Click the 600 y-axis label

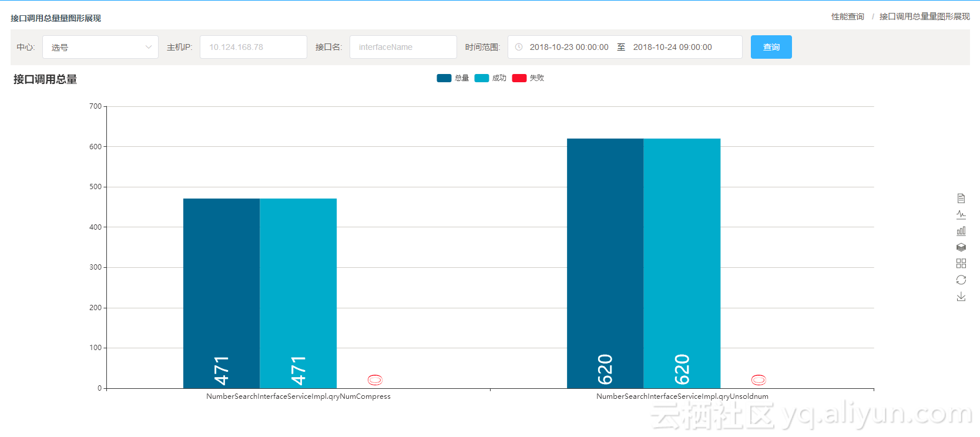pyautogui.click(x=95, y=147)
